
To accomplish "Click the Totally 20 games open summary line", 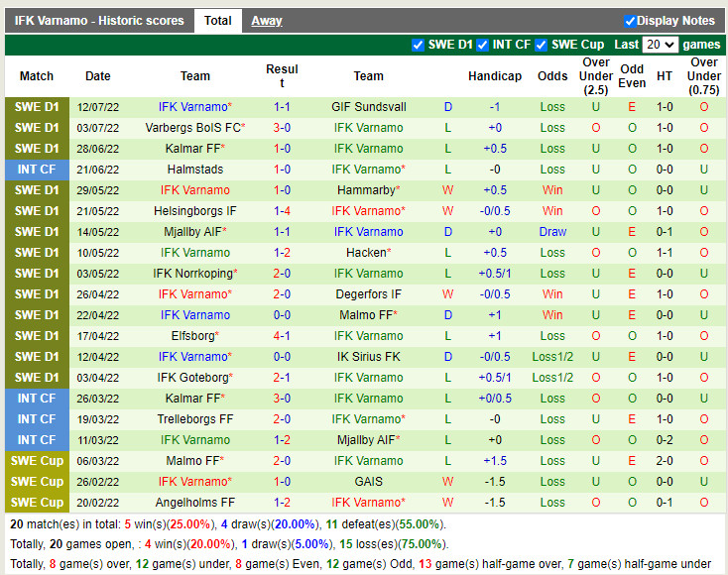I will [x=229, y=544].
